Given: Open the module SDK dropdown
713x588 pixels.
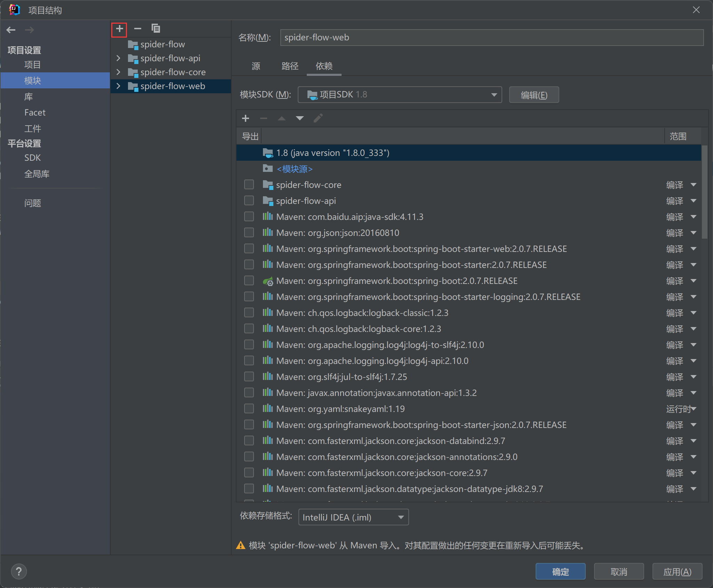Looking at the screenshot, I should [400, 95].
